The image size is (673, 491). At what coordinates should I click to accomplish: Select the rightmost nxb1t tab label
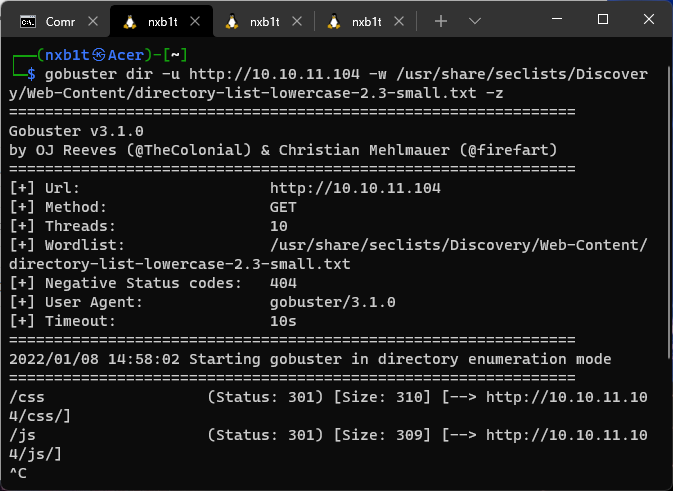pos(365,21)
